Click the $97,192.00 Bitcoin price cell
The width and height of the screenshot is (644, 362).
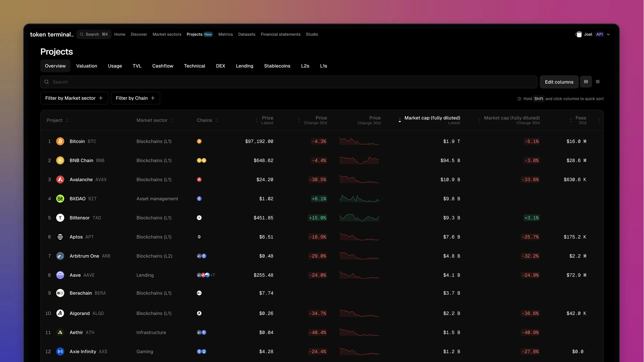(259, 141)
